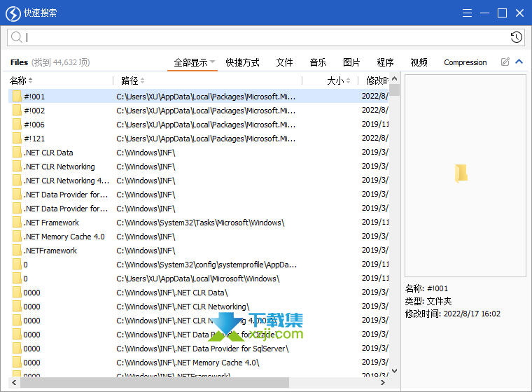This screenshot has width=532, height=392.
Task: Open the search history clock icon
Action: click(x=516, y=37)
